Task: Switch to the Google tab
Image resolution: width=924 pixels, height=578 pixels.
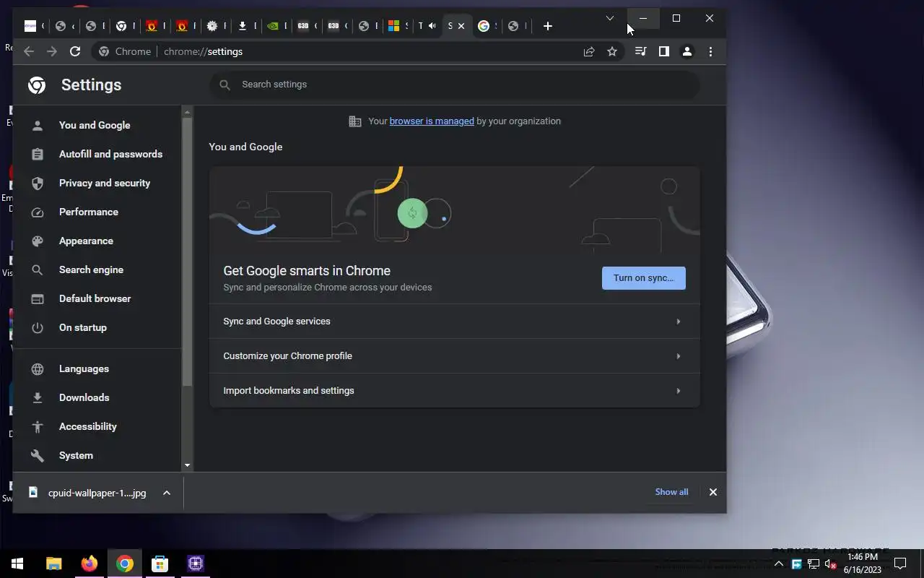Action: click(x=484, y=26)
